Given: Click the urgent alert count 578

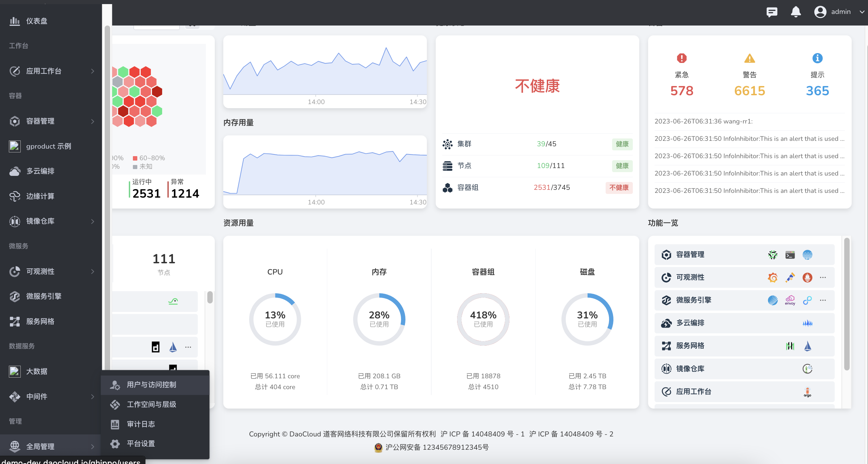Looking at the screenshot, I should coord(682,91).
